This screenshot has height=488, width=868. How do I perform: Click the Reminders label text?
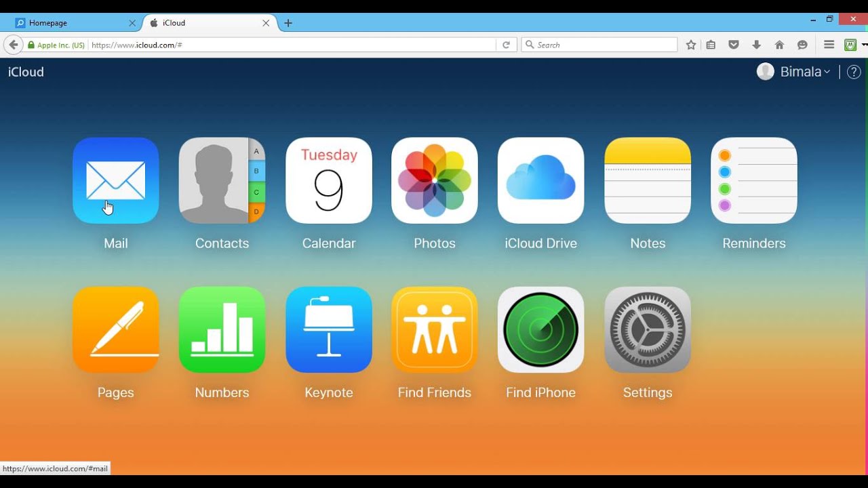pos(754,243)
